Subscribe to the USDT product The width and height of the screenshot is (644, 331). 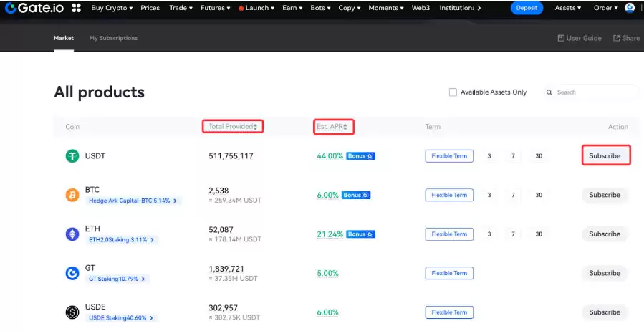(x=605, y=156)
